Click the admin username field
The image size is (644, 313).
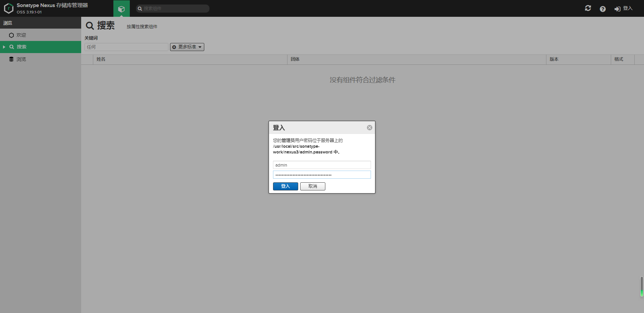tap(322, 165)
